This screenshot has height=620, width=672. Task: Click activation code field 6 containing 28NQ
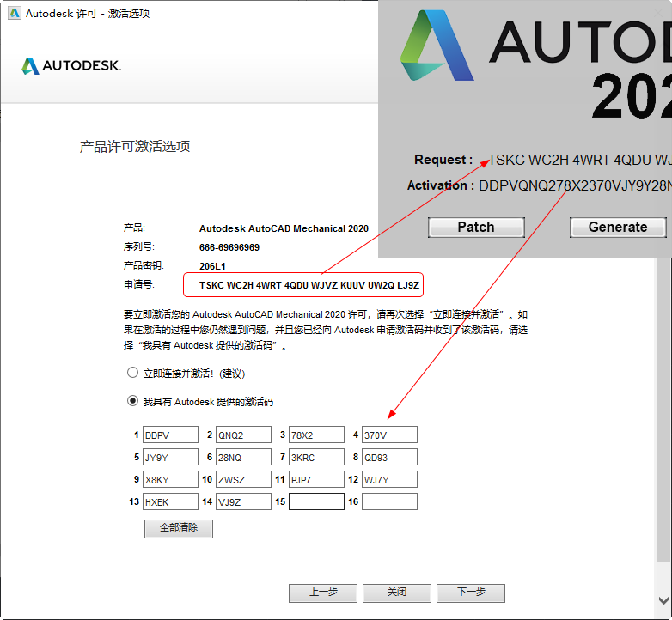[x=243, y=457]
